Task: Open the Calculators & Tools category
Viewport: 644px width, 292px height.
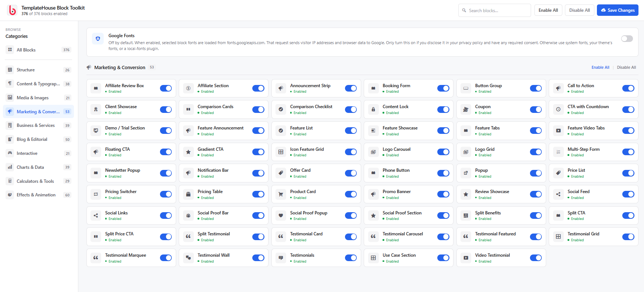Action: pos(39,181)
